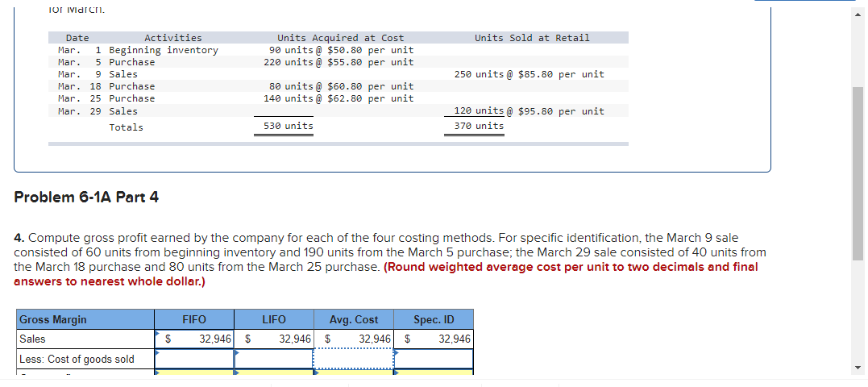Click the Activities column header
The height and width of the screenshot is (387, 868).
pyautogui.click(x=173, y=38)
